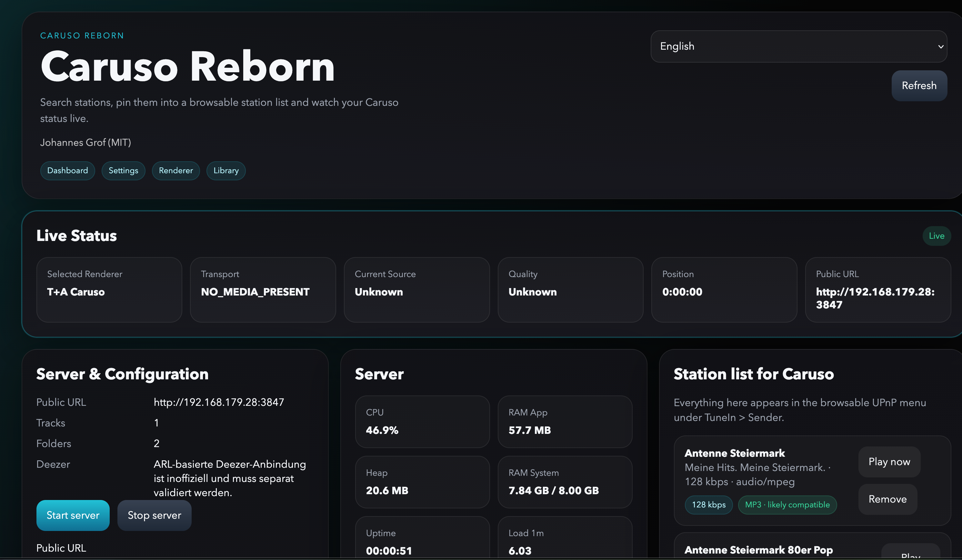Click the Position 0:00:00 value
Image resolution: width=962 pixels, height=560 pixels.
coord(682,292)
